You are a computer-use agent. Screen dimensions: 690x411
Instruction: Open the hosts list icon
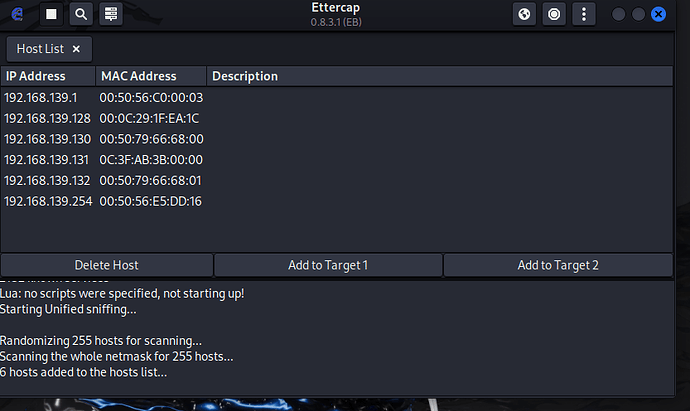(111, 14)
